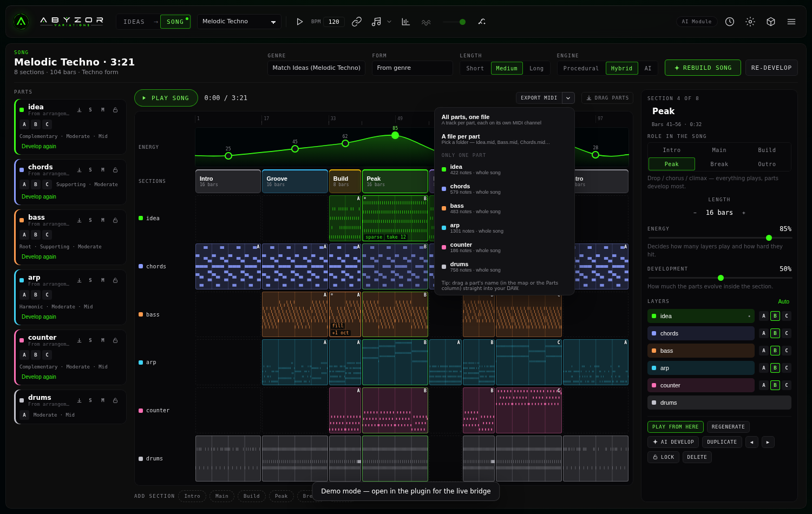
Task: Expand the music notes chevron dropdown
Action: (x=389, y=22)
